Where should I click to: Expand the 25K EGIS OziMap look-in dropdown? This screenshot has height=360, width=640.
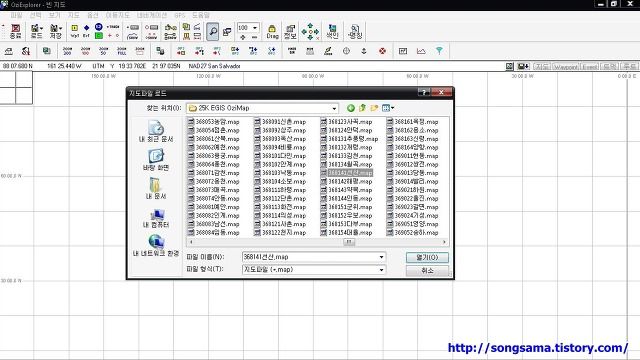click(x=334, y=108)
